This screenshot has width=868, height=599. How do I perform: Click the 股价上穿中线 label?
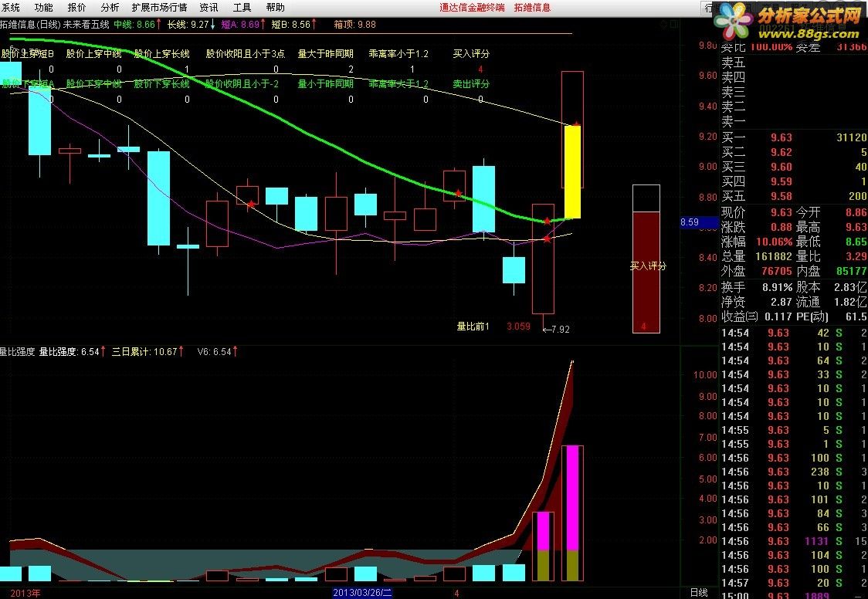coord(93,54)
